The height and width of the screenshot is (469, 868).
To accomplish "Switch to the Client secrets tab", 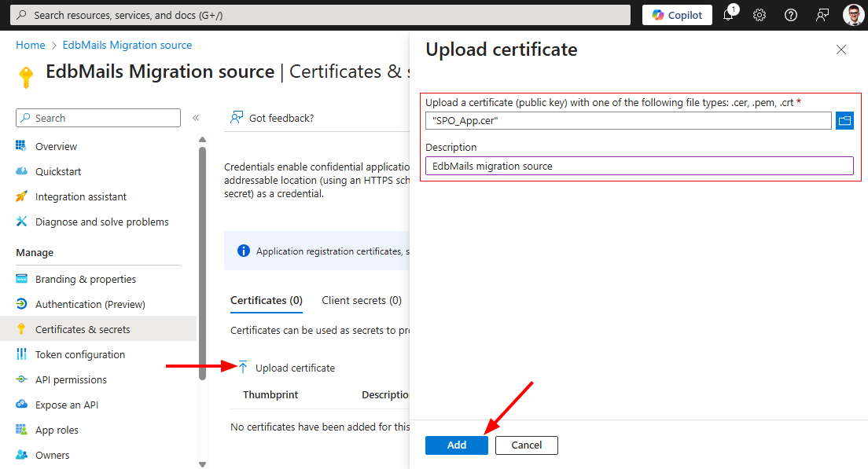I will 362,300.
